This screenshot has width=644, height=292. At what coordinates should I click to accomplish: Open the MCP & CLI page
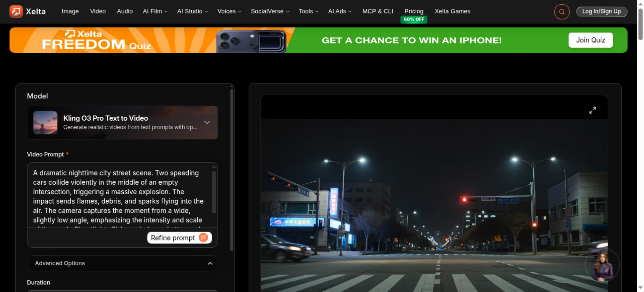[378, 11]
